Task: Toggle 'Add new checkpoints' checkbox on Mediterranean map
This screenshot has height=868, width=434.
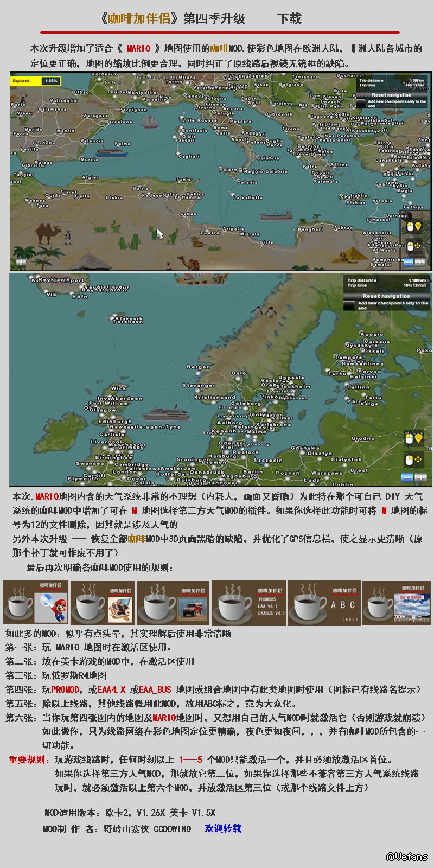Action: (362, 103)
